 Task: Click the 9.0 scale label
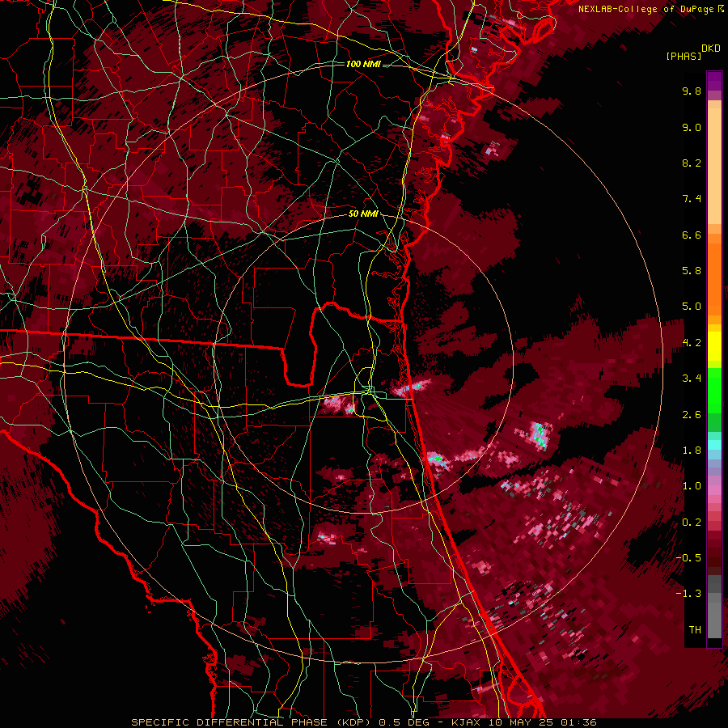692,127
